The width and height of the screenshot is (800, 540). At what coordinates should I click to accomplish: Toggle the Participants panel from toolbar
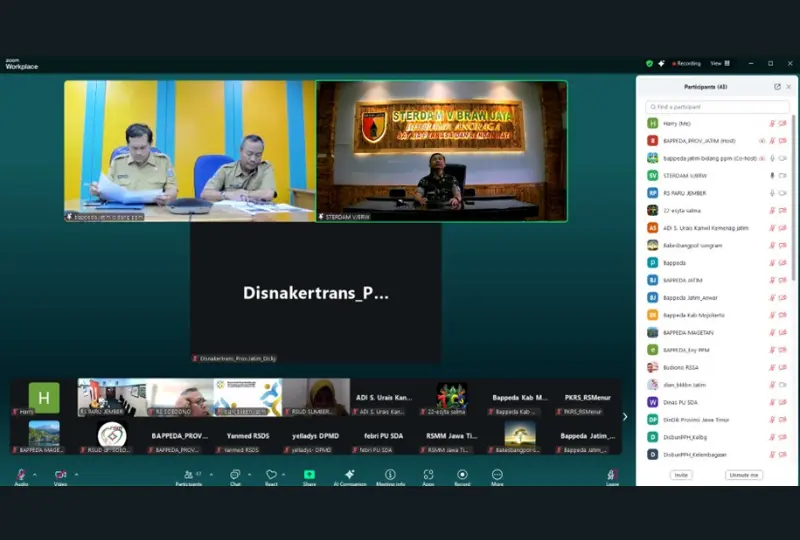(187, 475)
